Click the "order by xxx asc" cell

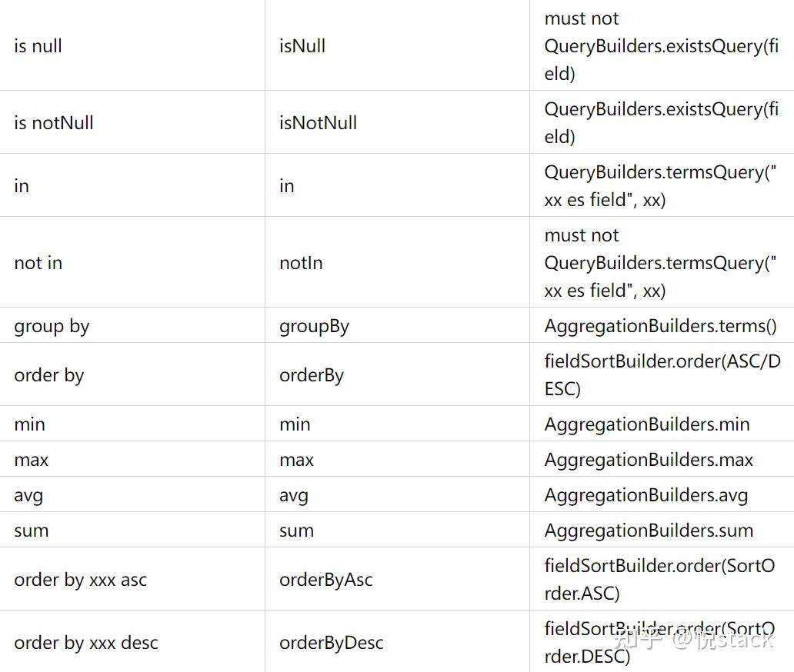click(80, 580)
